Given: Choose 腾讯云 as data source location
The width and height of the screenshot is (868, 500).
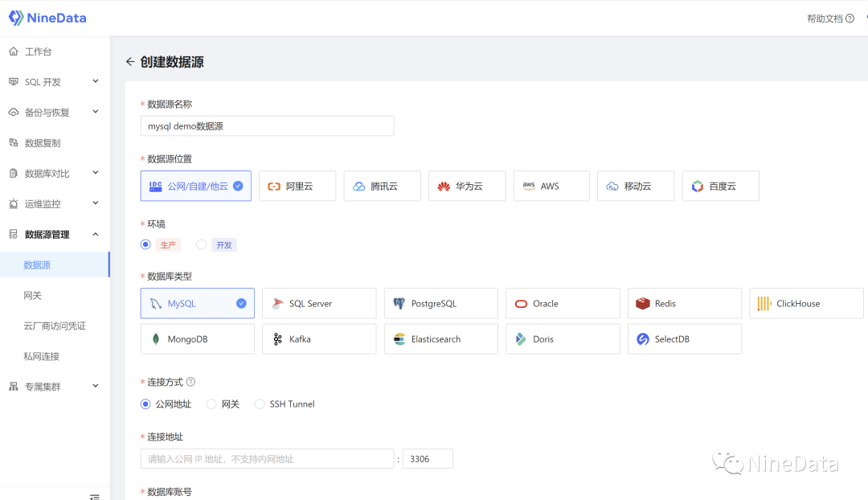Looking at the screenshot, I should [382, 186].
